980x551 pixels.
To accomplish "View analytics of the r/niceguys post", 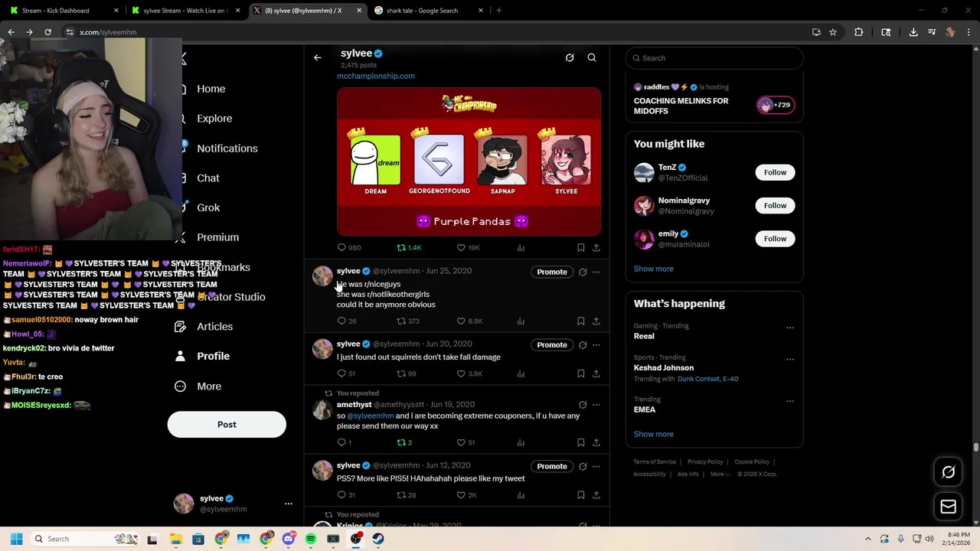I will pyautogui.click(x=521, y=321).
